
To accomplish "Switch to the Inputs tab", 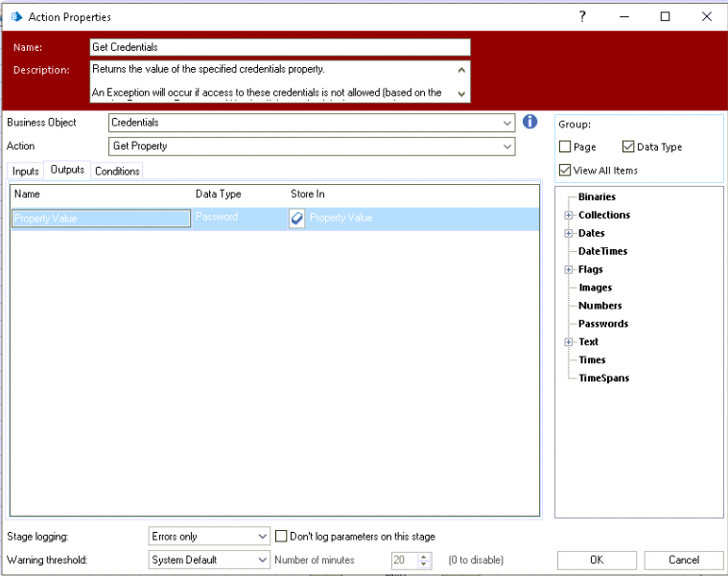I will 26,171.
